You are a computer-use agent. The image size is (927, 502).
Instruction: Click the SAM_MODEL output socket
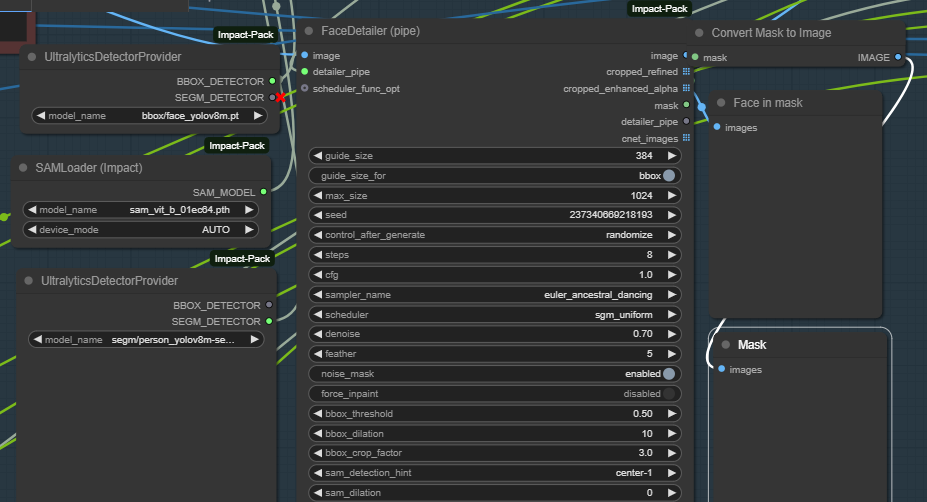click(264, 192)
